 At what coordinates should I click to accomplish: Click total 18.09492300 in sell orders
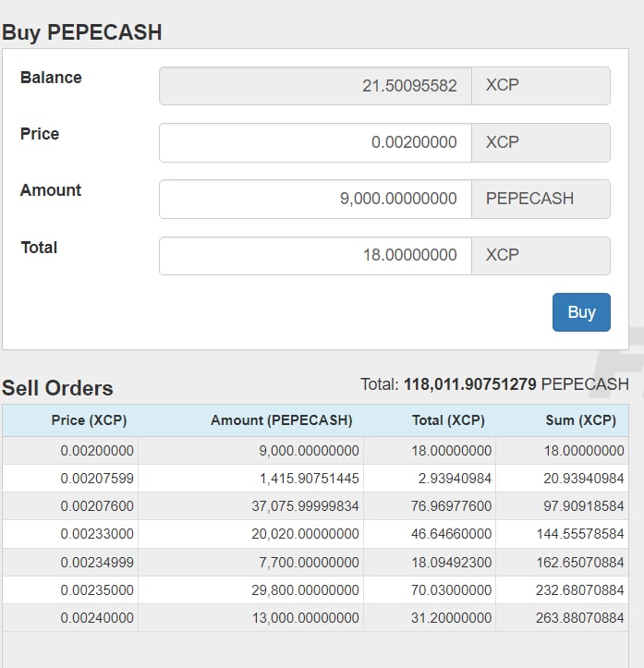coord(452,563)
